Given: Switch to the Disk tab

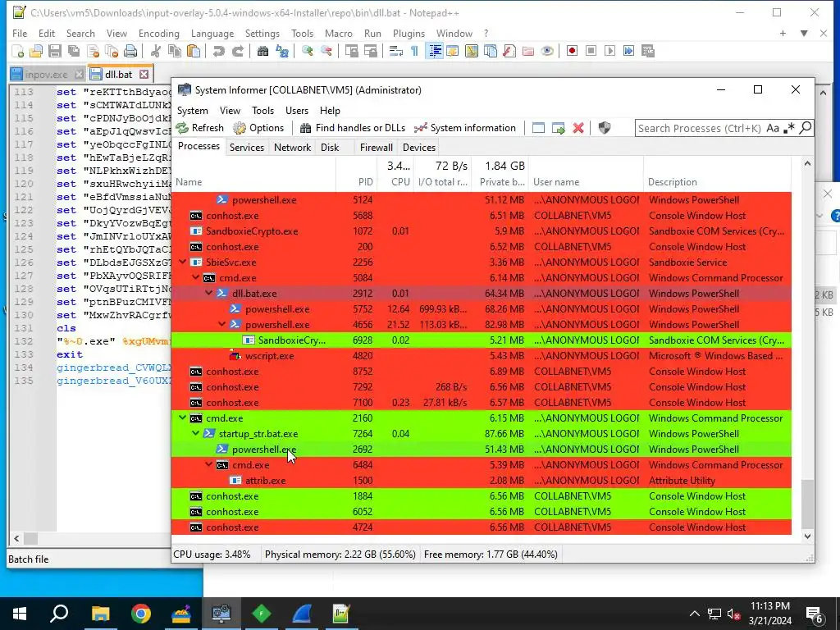Looking at the screenshot, I should [330, 148].
